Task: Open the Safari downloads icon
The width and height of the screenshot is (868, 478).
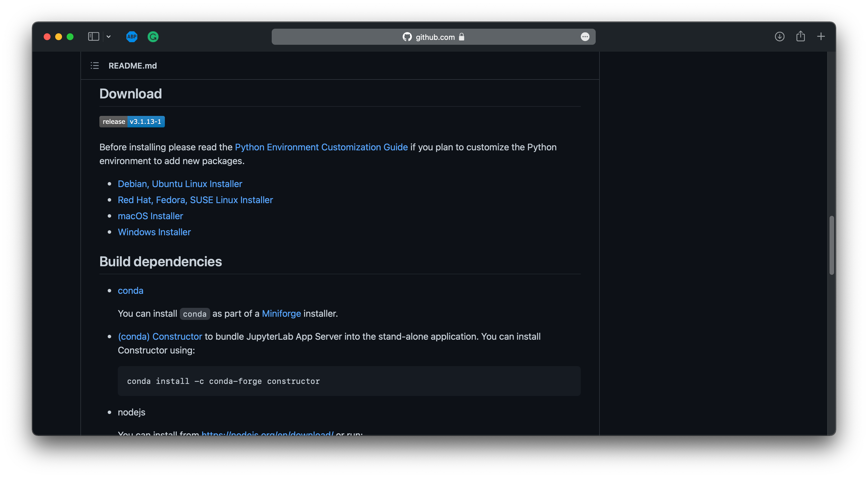Action: pyautogui.click(x=779, y=37)
